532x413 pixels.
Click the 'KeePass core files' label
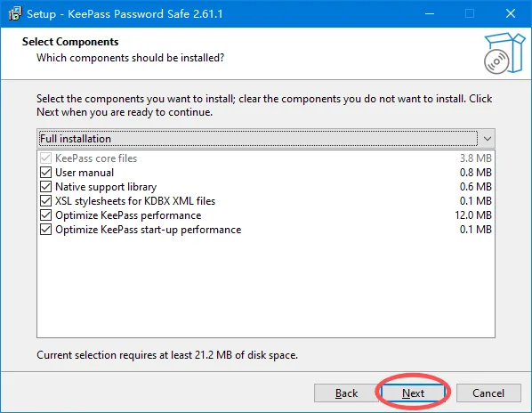coord(96,158)
